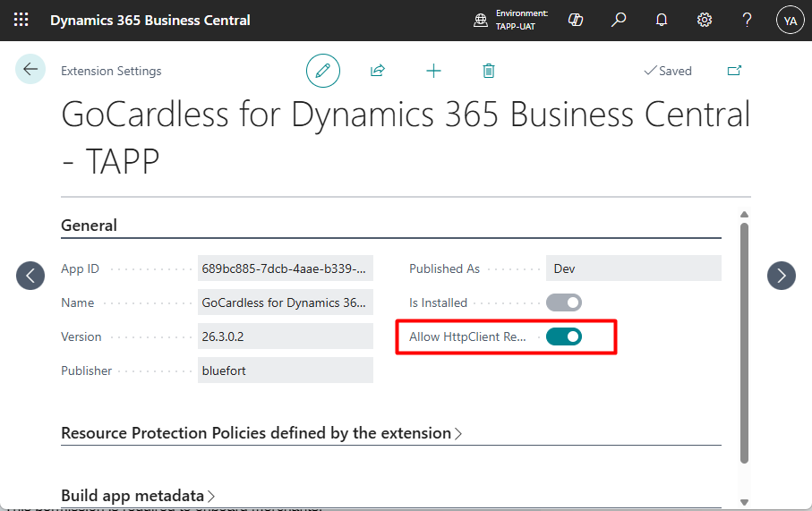Click the scrollbar up arrow
The height and width of the screenshot is (511, 812).
click(x=744, y=215)
